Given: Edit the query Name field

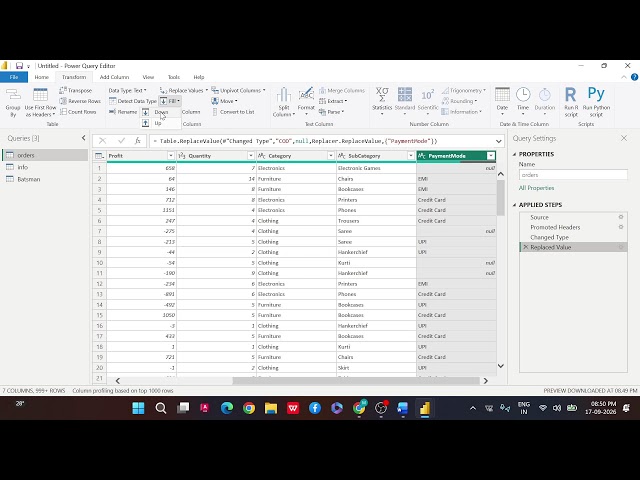Looking at the screenshot, I should [x=573, y=175].
